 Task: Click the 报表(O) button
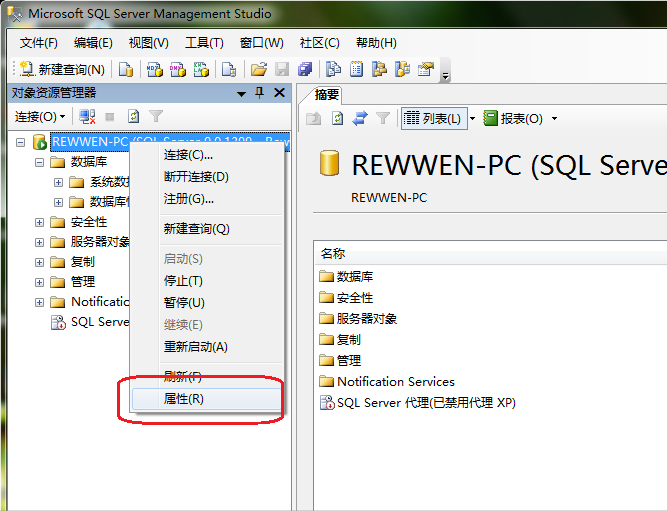513,119
